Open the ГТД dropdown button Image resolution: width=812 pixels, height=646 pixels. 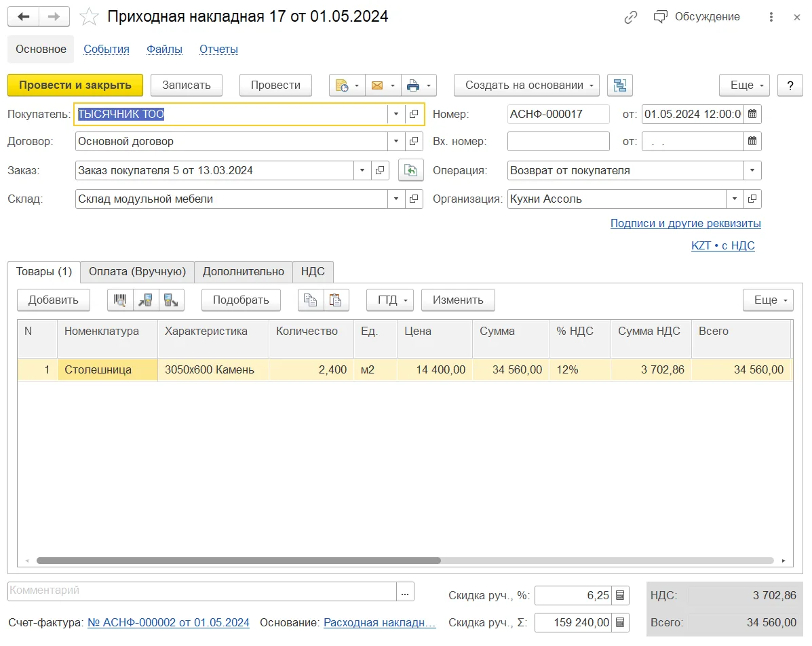pyautogui.click(x=390, y=300)
